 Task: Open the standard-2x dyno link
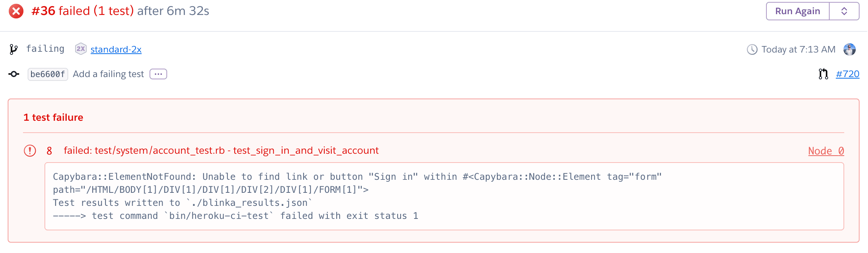(116, 49)
